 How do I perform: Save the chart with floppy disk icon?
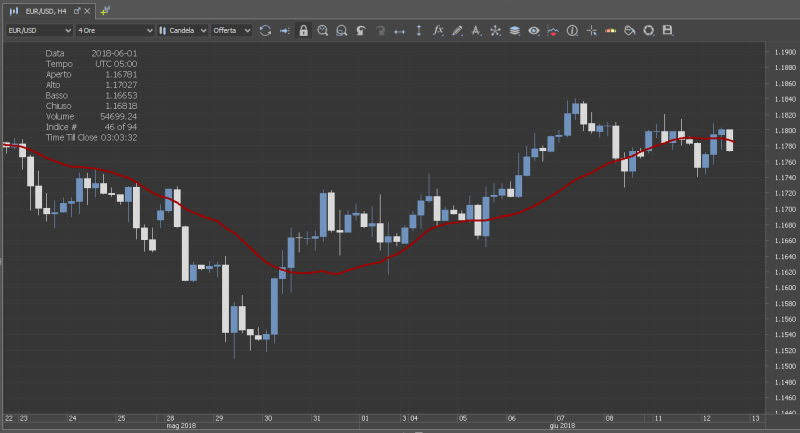(x=667, y=31)
